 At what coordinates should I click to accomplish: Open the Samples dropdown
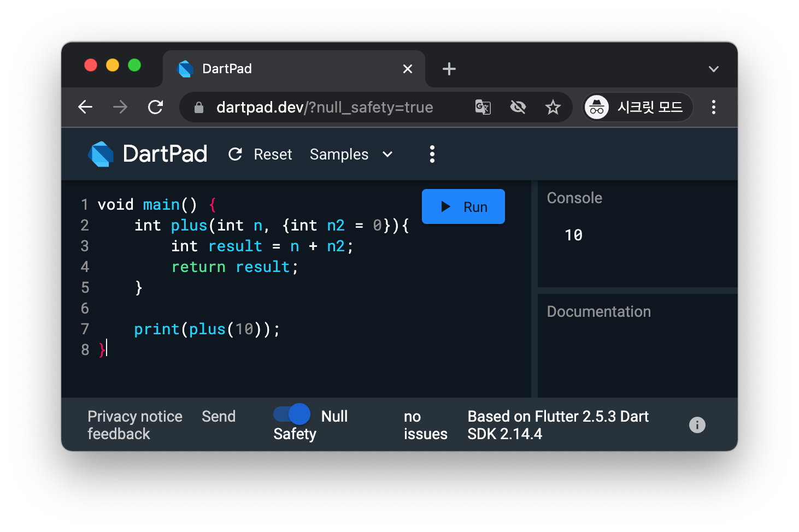point(351,155)
